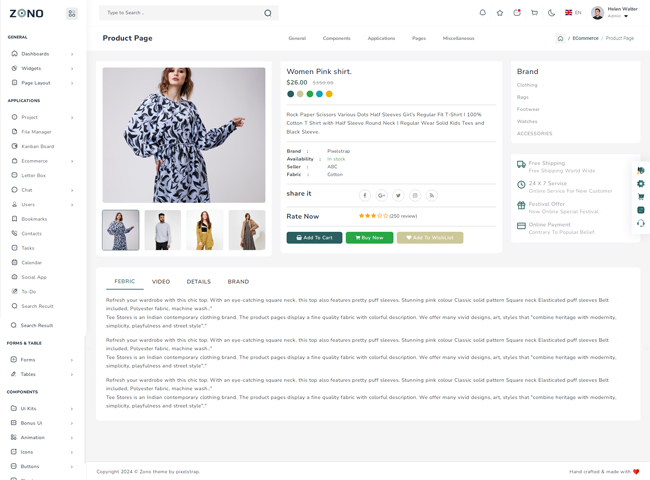Share product on Instagram icon
This screenshot has width=650, height=480.
point(415,195)
